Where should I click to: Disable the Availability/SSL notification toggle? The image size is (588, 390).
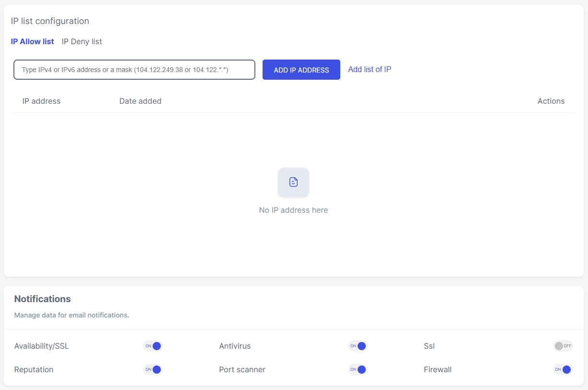153,346
